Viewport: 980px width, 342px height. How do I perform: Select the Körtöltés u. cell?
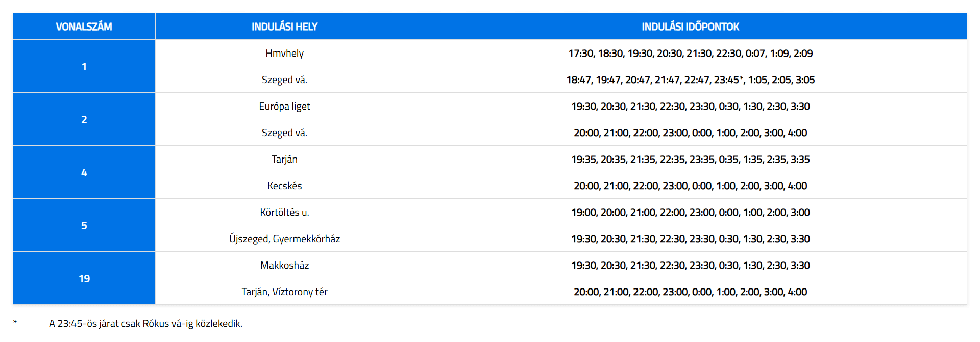(284, 212)
